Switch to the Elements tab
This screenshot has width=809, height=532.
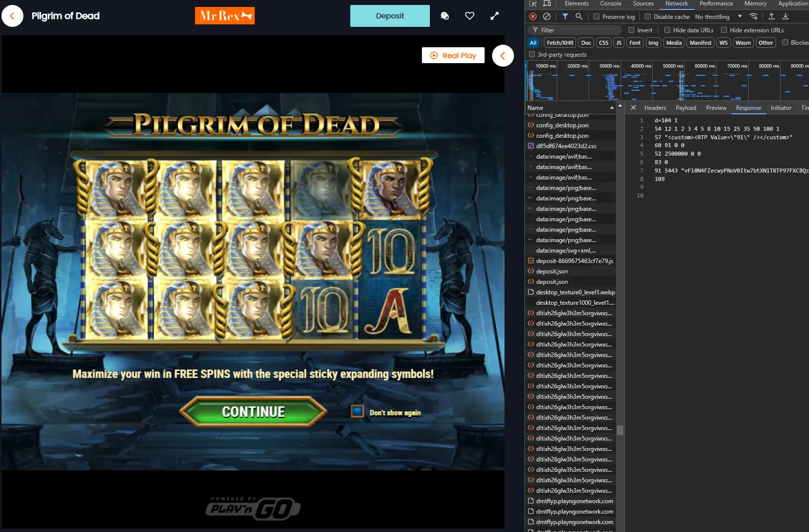click(577, 3)
